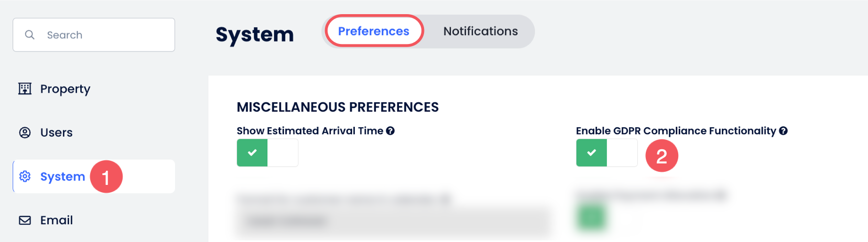Click the Property building icon
The width and height of the screenshot is (868, 242).
coord(25,89)
